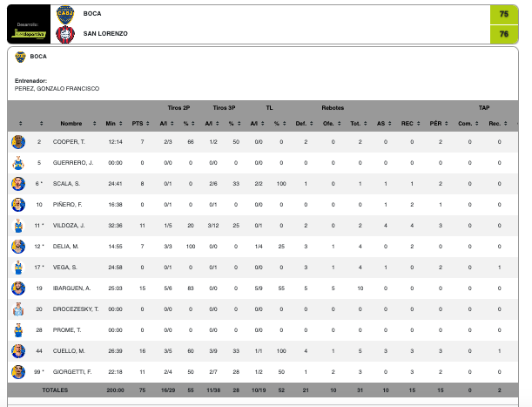This screenshot has width=532, height=407.
Task: Click the small Boca shield above Entrenador
Action: coord(20,57)
